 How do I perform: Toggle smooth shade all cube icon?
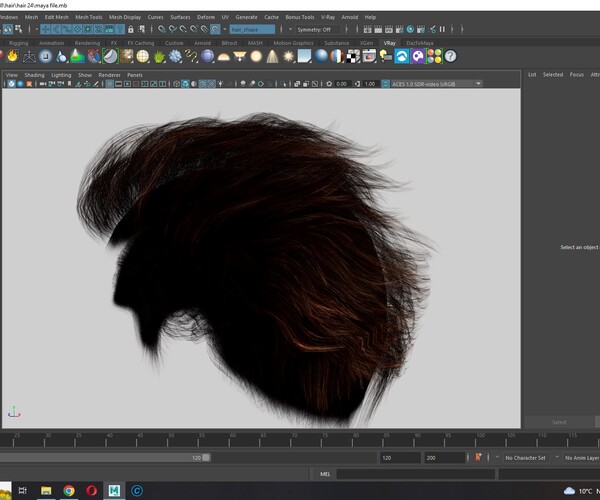[x=185, y=84]
